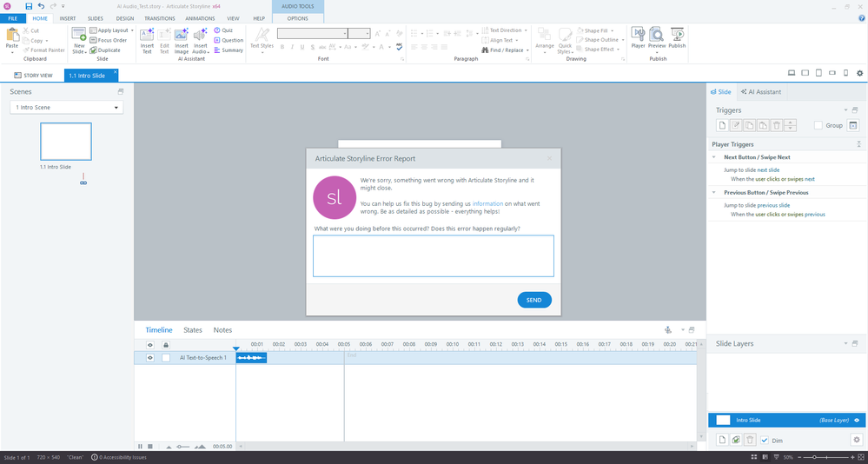868x464 pixels.
Task: Click into the error description text box
Action: pos(434,255)
